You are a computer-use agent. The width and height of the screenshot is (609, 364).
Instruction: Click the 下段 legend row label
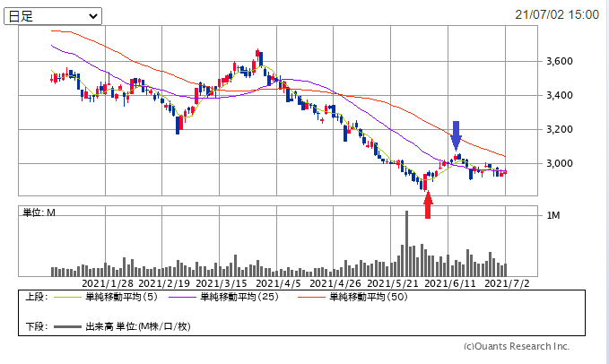[36, 325]
